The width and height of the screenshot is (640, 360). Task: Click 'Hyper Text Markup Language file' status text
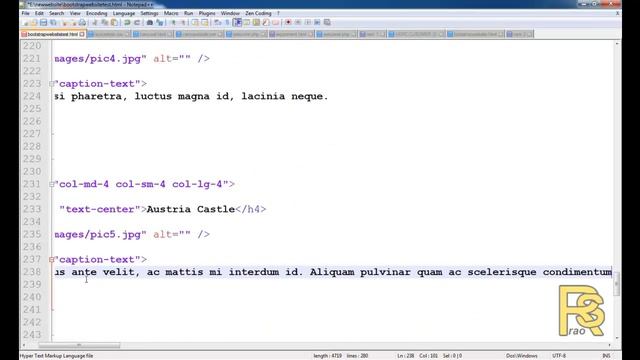56,356
